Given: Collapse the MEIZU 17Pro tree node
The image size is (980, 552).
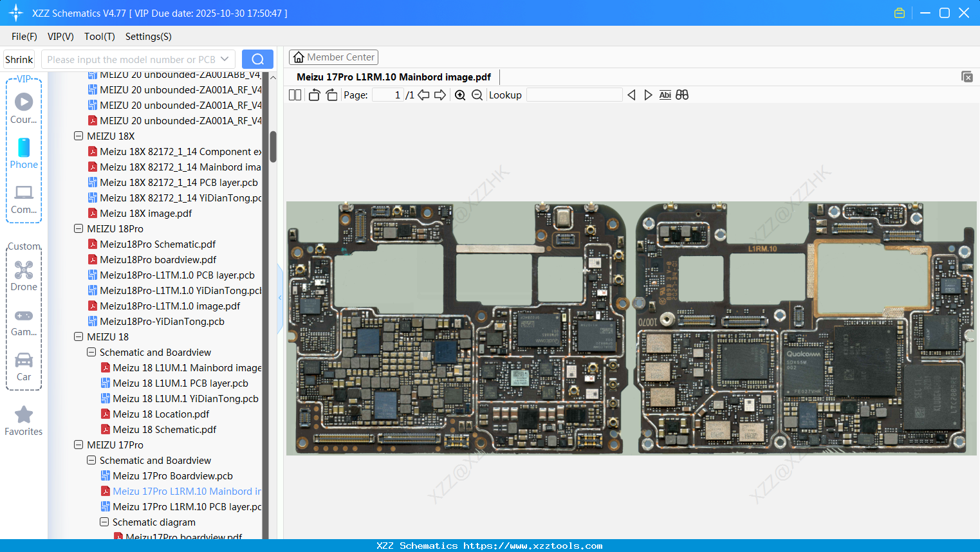Looking at the screenshot, I should tap(79, 445).
